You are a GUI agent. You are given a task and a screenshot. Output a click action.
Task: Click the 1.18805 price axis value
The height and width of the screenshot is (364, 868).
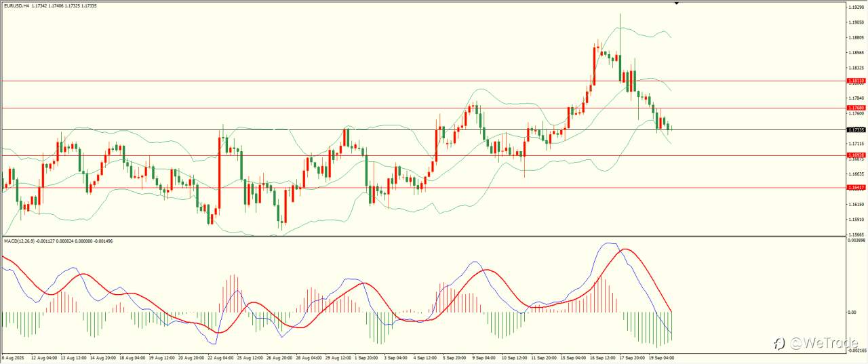(856, 37)
